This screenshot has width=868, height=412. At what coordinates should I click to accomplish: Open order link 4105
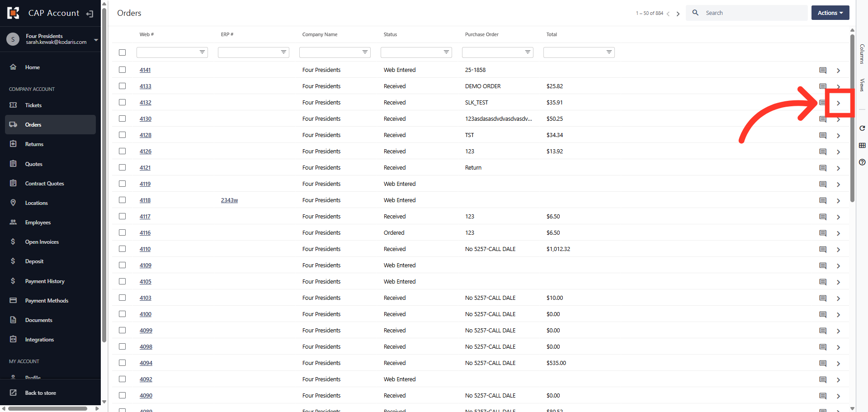click(x=145, y=281)
